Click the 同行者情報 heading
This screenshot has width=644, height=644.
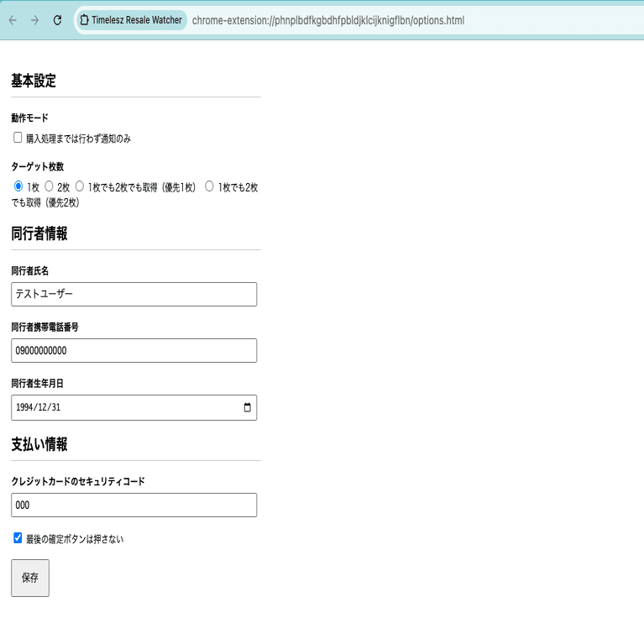[x=39, y=233]
